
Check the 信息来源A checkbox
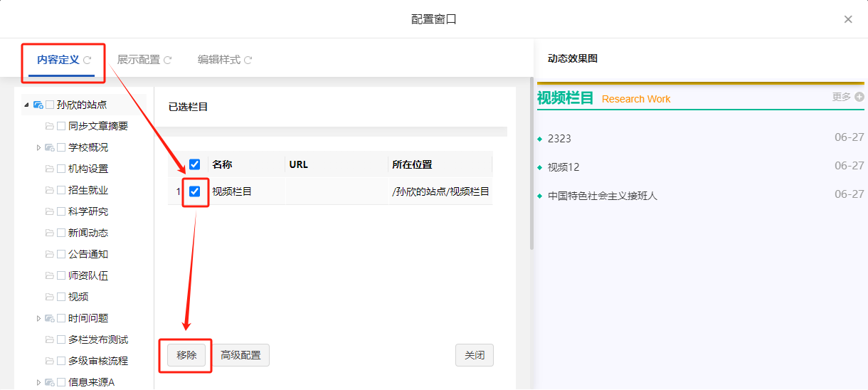point(61,382)
